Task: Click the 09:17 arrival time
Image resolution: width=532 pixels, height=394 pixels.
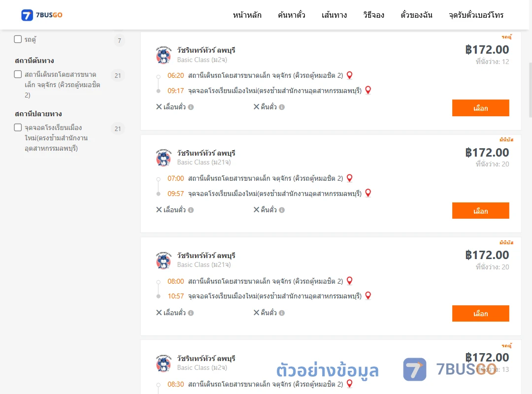Action: click(x=176, y=91)
